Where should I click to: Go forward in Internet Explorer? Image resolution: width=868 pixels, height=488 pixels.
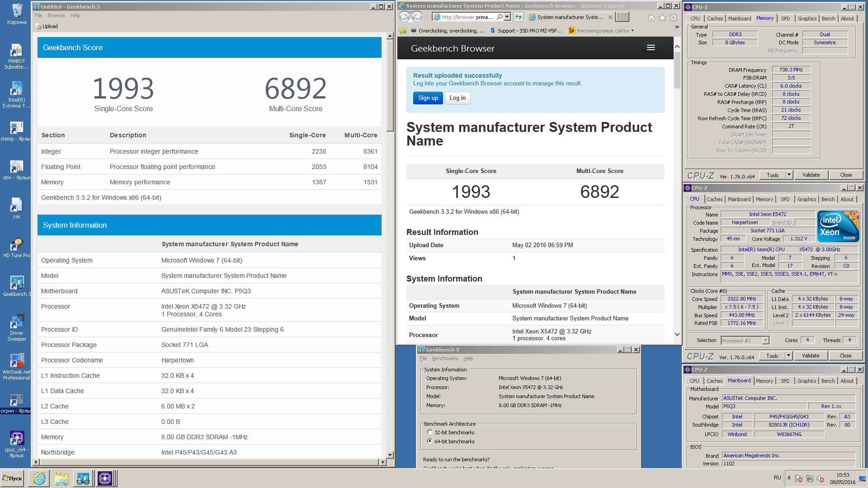[x=417, y=17]
